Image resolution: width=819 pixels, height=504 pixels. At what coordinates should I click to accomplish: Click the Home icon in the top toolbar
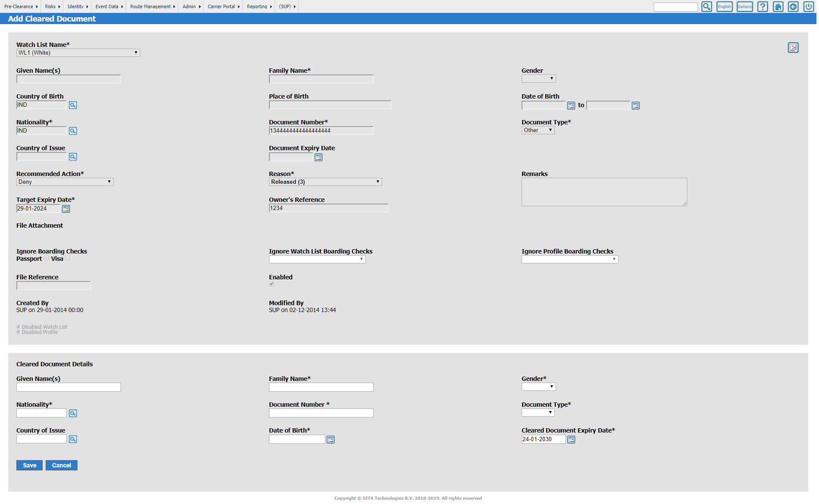pos(778,6)
